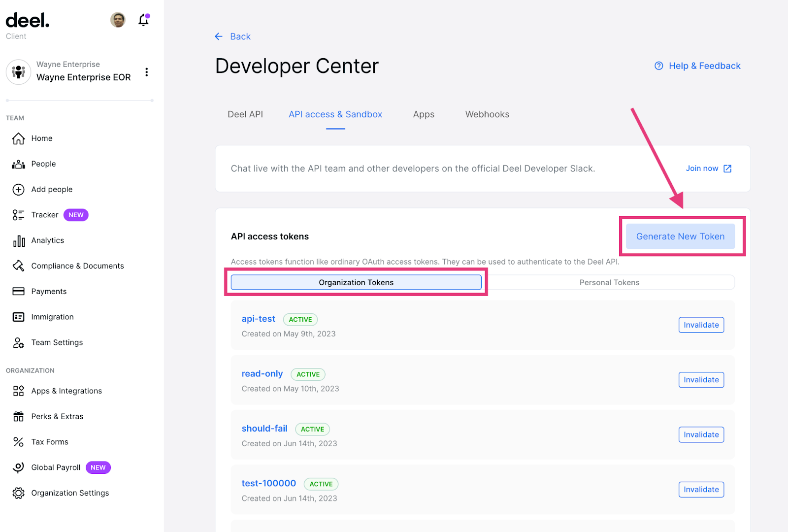Click the 'Developer Center' page title

pyautogui.click(x=297, y=66)
